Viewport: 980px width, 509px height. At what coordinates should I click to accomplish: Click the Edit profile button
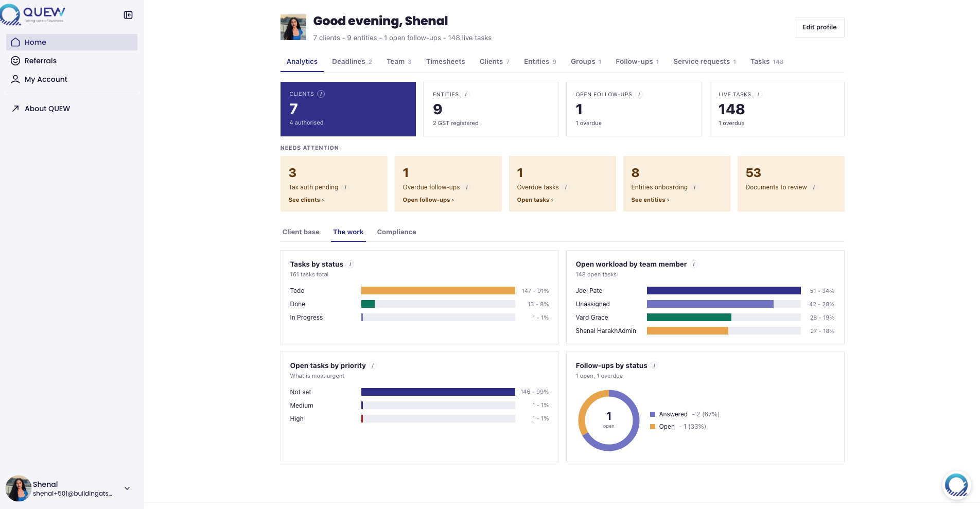coord(819,27)
